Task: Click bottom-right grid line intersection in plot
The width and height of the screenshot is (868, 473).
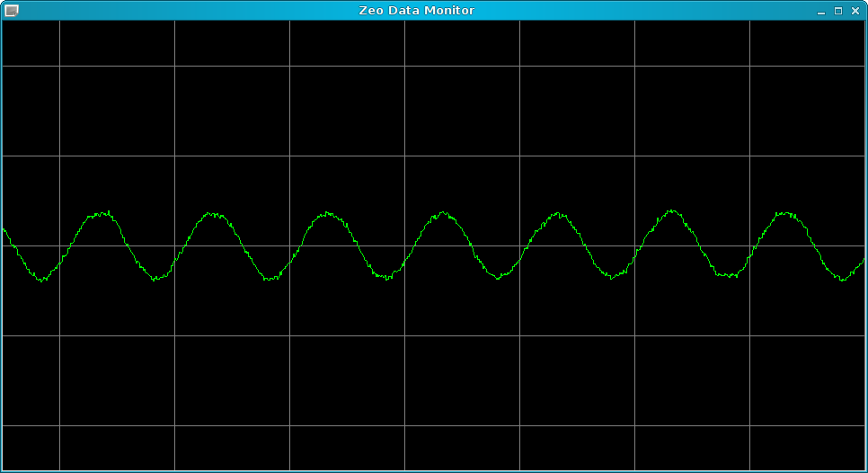Action: click(749, 425)
